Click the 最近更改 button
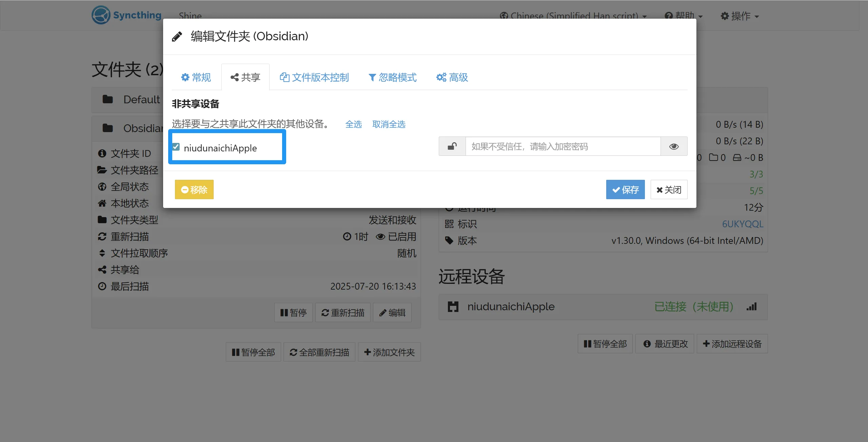 tap(665, 344)
